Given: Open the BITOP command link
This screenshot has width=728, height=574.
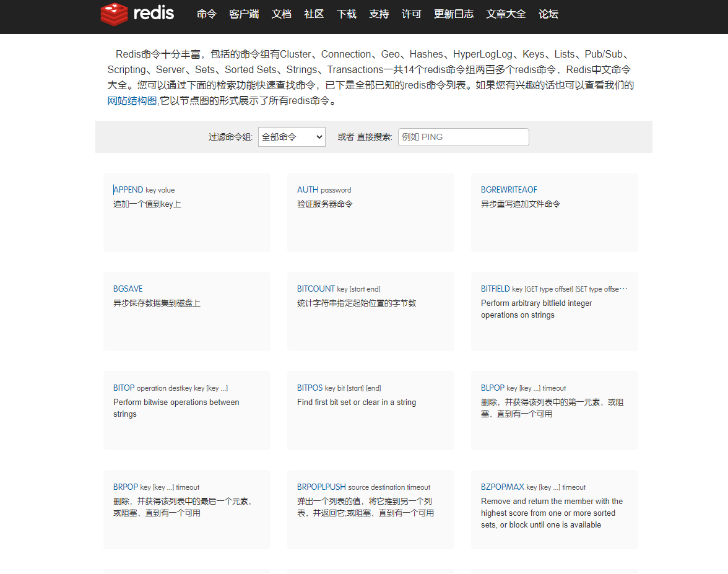Looking at the screenshot, I should point(124,388).
